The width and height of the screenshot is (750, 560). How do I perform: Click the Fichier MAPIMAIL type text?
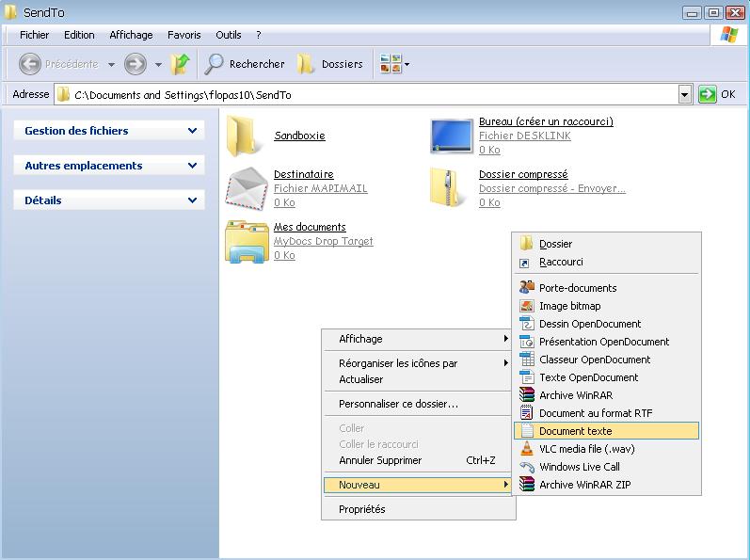pos(321,188)
